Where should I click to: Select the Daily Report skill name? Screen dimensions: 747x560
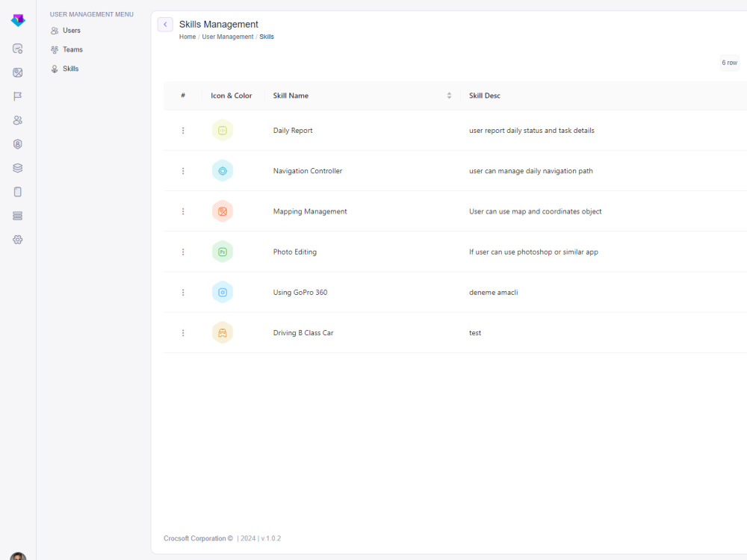pos(293,131)
